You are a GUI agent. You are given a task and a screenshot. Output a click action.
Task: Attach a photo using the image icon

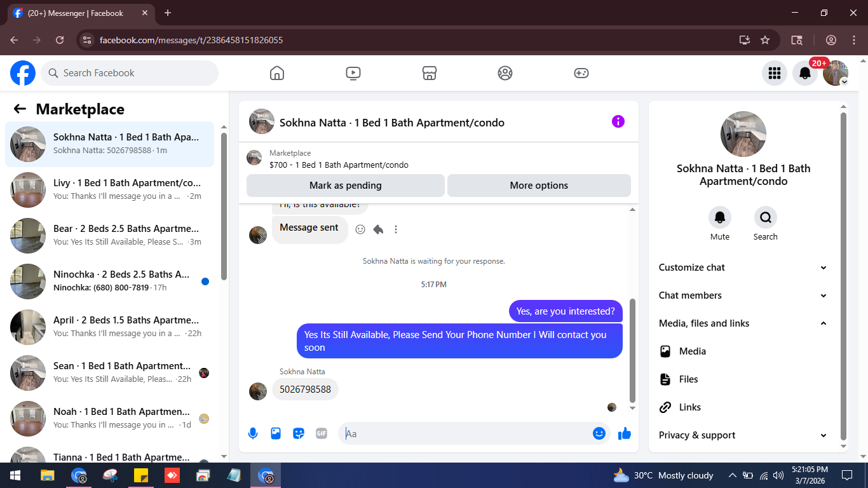click(276, 433)
